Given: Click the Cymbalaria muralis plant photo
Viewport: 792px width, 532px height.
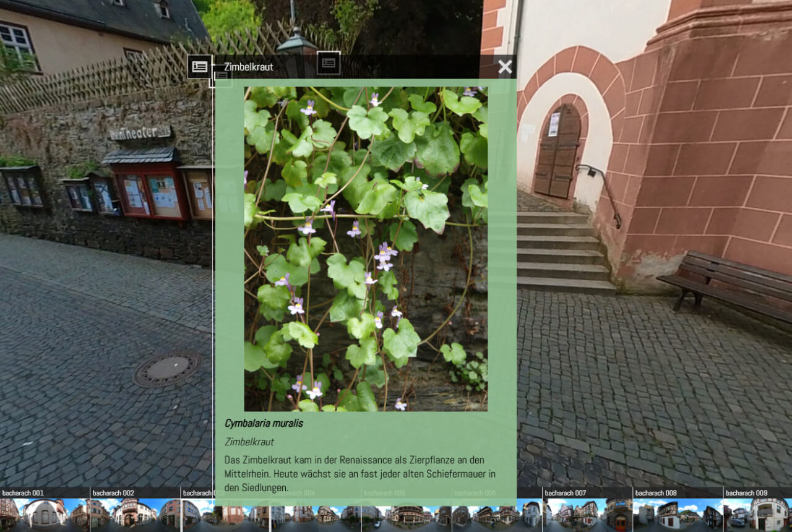Looking at the screenshot, I should click(x=368, y=247).
